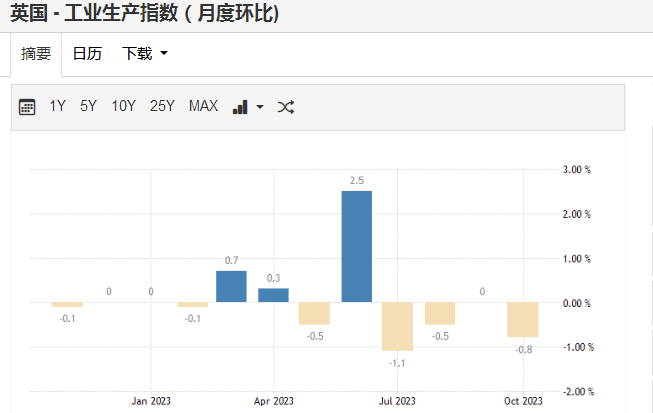The height and width of the screenshot is (413, 653).
Task: Switch to the 摘要 tab
Action: point(36,54)
